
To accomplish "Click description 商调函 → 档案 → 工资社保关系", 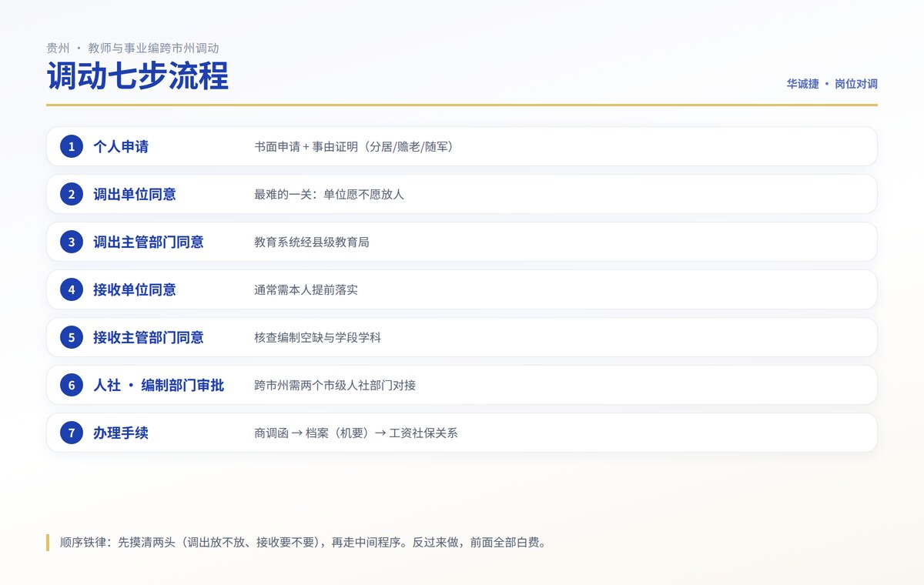I will pyautogui.click(x=356, y=433).
